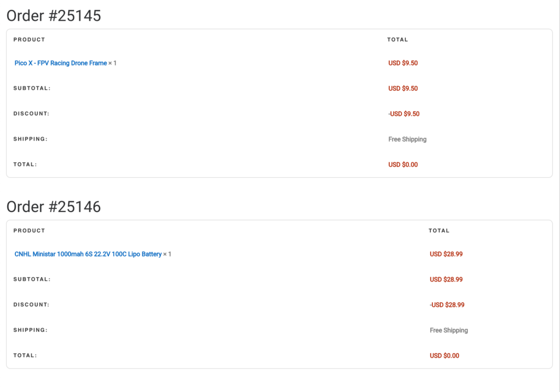
Task: Click the Shipping label in Order #25146
Action: pos(31,330)
